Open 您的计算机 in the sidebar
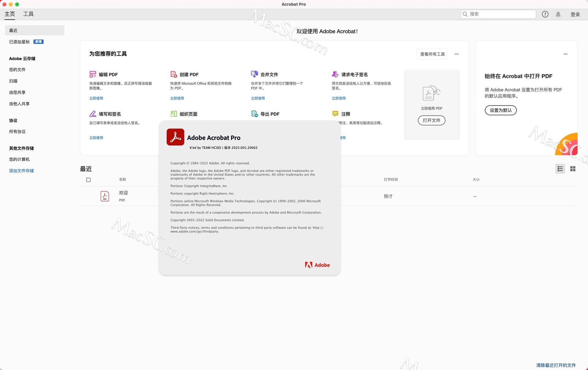 19,159
